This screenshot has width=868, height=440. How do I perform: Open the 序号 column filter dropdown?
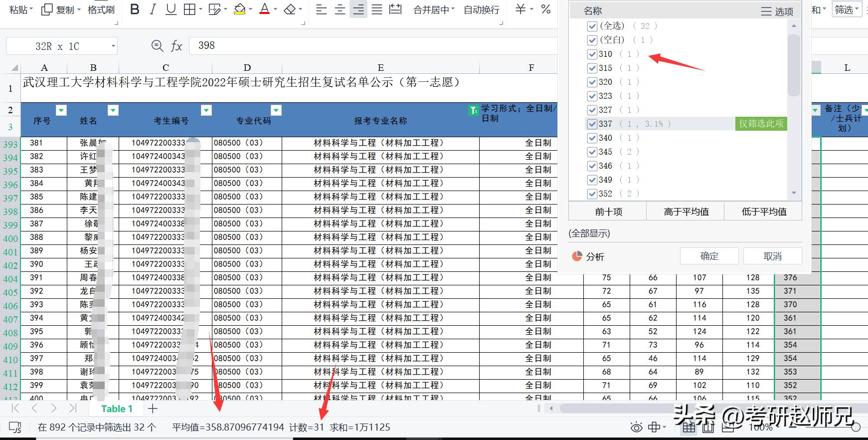click(x=61, y=110)
